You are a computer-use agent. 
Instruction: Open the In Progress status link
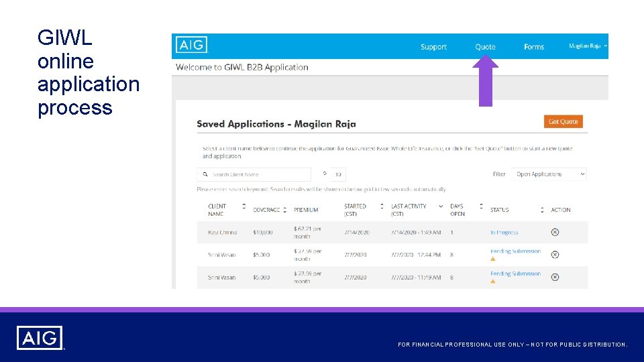pyautogui.click(x=504, y=233)
